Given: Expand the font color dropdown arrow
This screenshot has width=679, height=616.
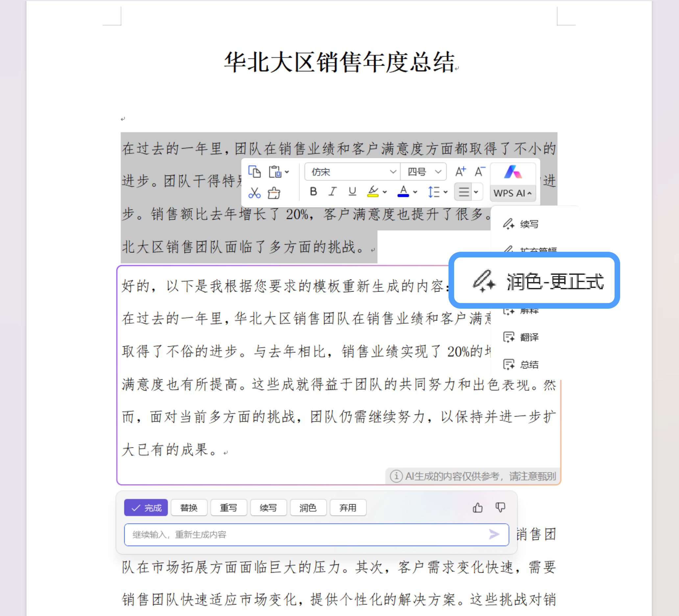Looking at the screenshot, I should [415, 192].
